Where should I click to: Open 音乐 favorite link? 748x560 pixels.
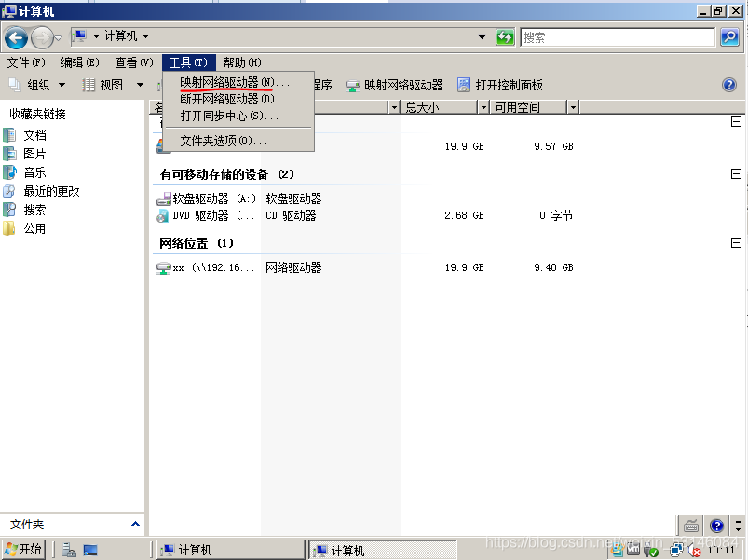(25, 172)
